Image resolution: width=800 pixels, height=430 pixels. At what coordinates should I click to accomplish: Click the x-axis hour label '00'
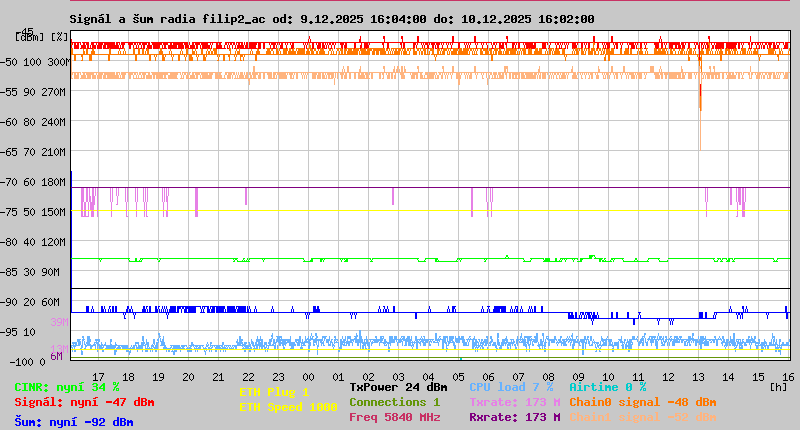pyautogui.click(x=308, y=377)
